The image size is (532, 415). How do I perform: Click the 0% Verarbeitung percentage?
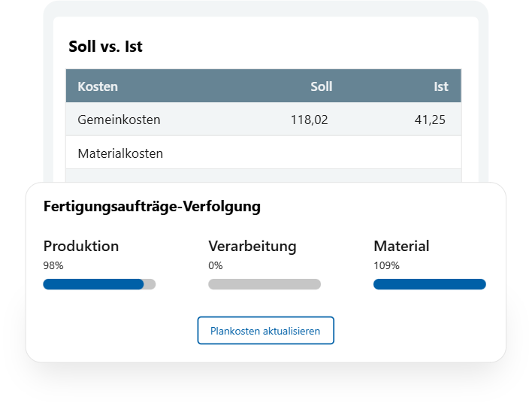click(216, 265)
